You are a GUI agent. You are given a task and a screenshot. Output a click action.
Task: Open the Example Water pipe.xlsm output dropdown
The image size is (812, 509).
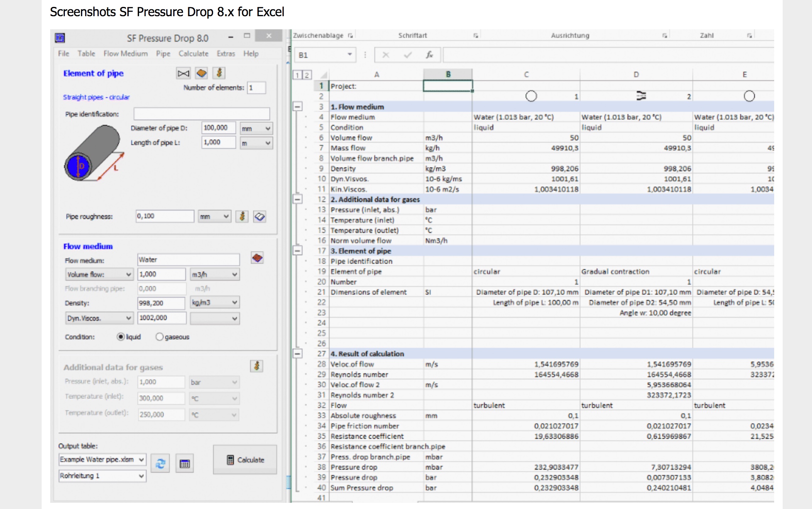pos(102,460)
